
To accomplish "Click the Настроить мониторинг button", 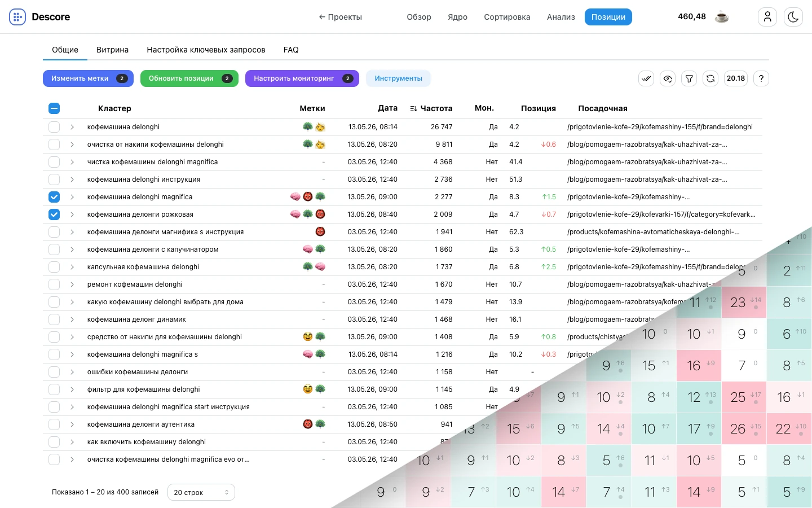I will tap(302, 78).
